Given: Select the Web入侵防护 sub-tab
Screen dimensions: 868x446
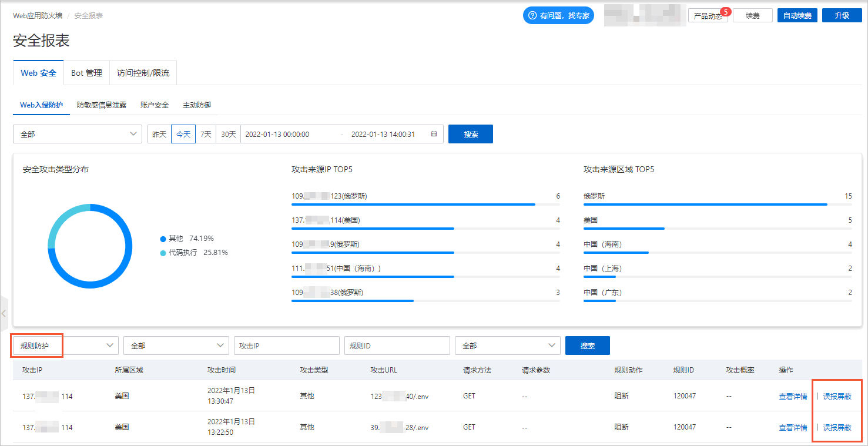Looking at the screenshot, I should (x=41, y=105).
